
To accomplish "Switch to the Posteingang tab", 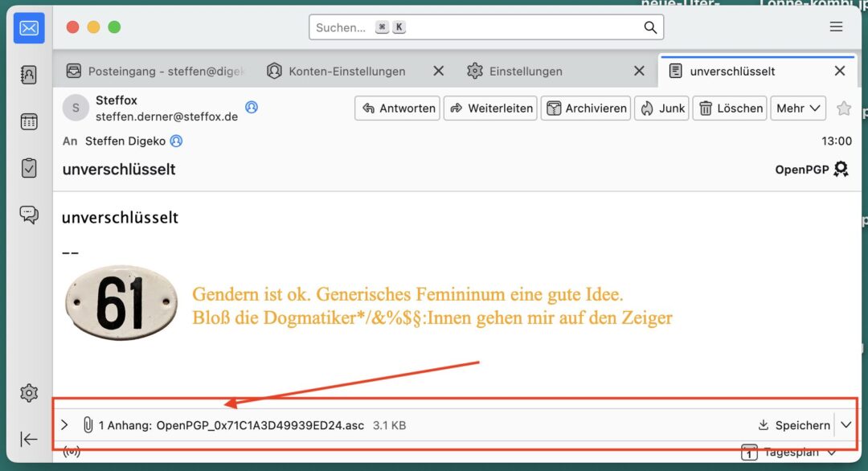I will coord(155,72).
